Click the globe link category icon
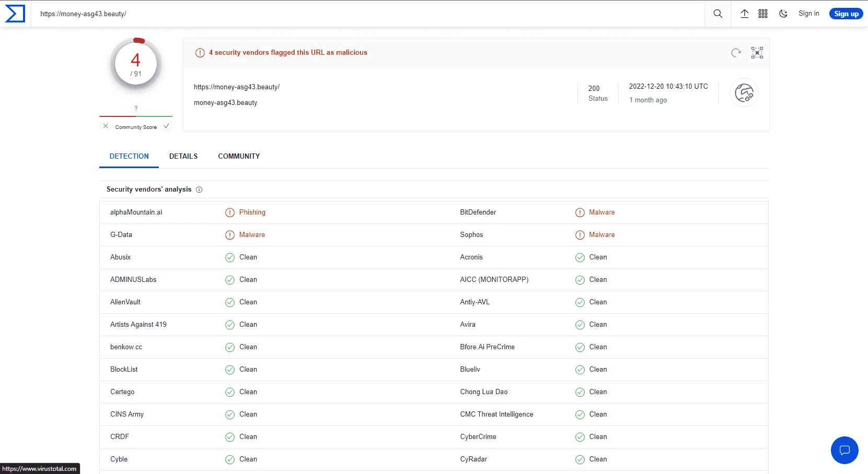The image size is (868, 474). click(744, 93)
